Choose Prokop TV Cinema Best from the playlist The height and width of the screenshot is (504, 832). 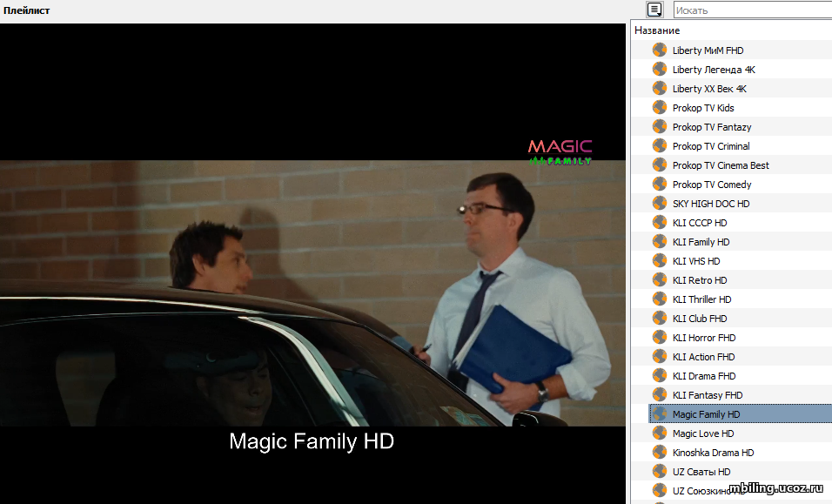721,165
